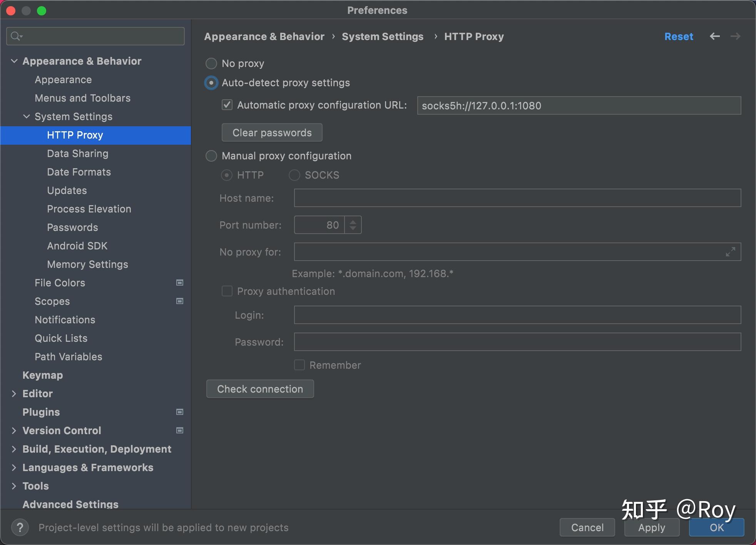756x545 pixels.
Task: Click the forward navigation arrow
Action: tap(736, 36)
